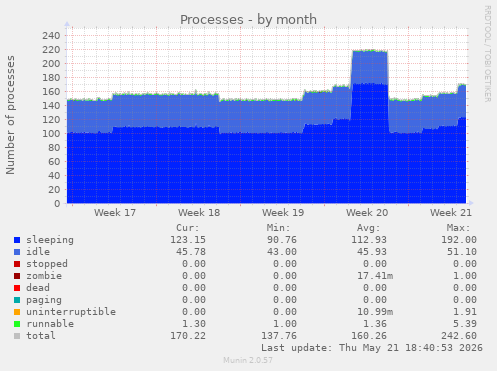Click the total legend color swatch

coord(17,336)
